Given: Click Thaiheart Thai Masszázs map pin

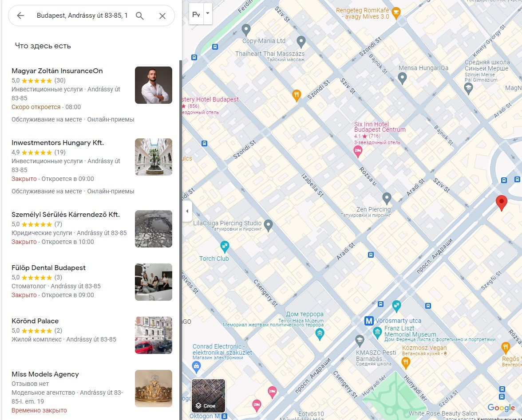Looking at the screenshot, I should pos(301,42).
